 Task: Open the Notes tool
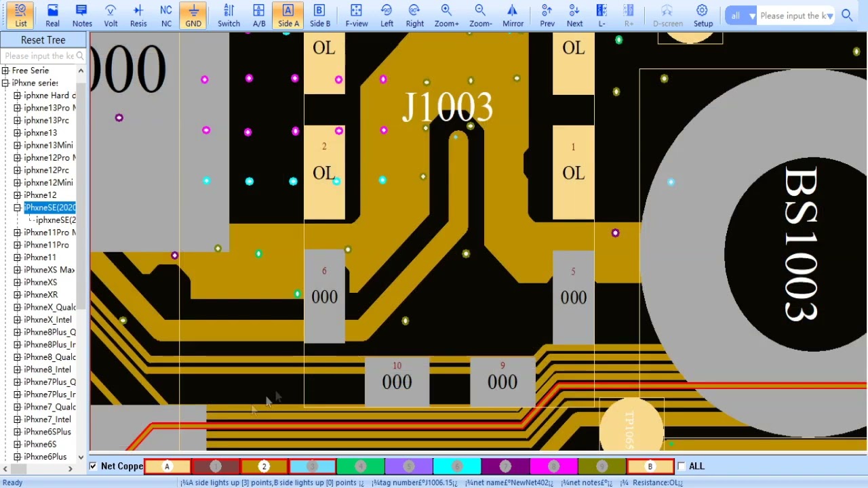82,15
